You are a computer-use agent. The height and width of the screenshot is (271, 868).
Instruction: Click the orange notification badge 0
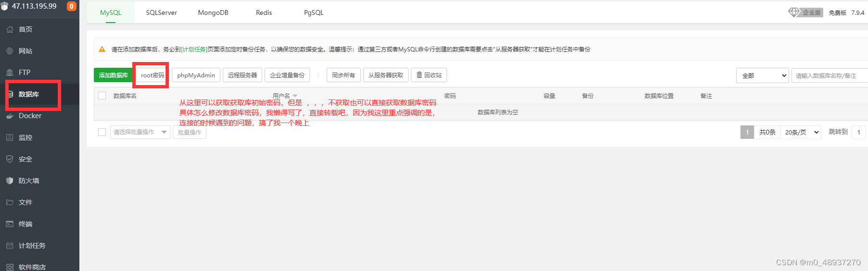click(x=72, y=6)
